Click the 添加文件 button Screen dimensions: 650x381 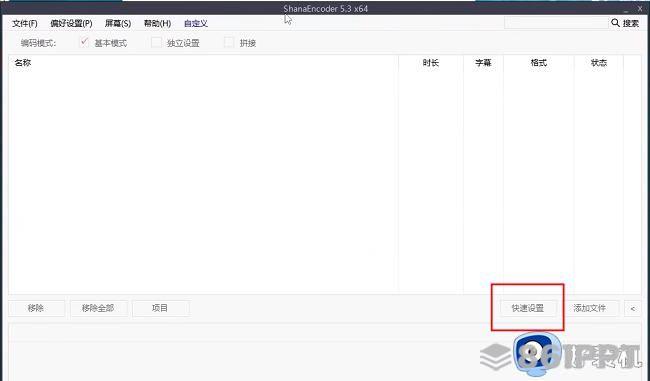click(590, 308)
